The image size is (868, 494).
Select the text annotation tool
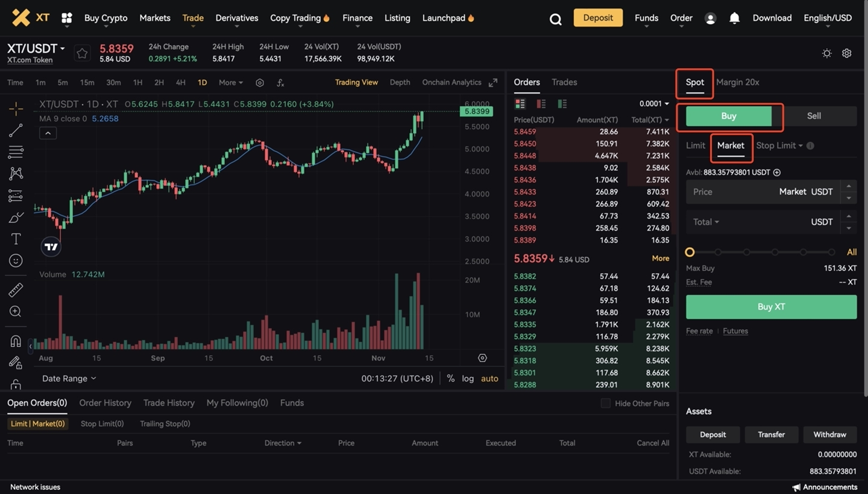tap(16, 239)
